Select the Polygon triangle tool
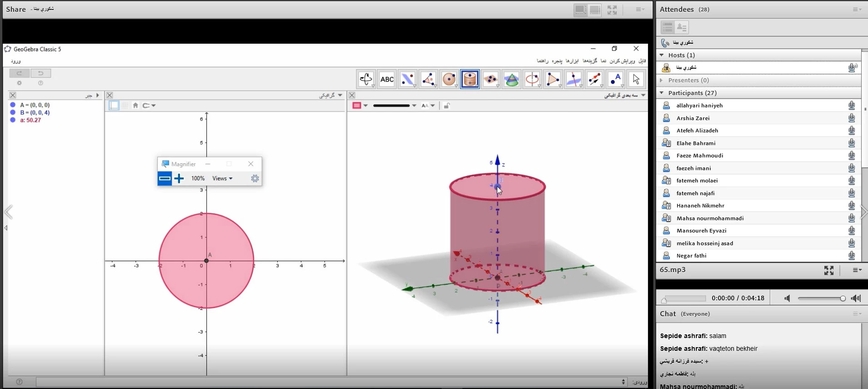This screenshot has height=389, width=868. 553,80
